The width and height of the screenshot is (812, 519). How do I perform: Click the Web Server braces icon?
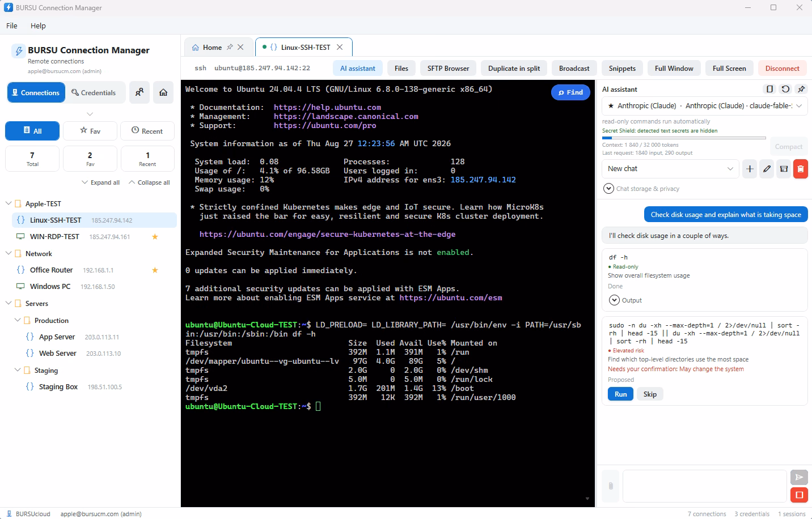pos(30,353)
